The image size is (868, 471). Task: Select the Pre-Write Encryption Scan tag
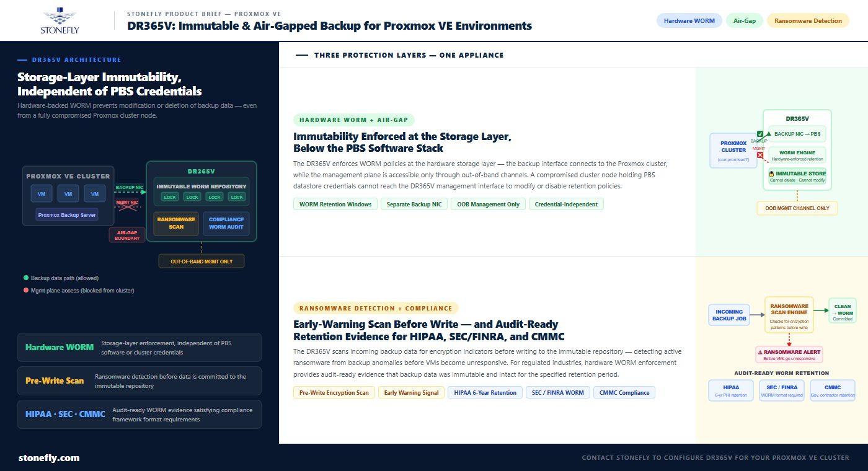coord(334,392)
